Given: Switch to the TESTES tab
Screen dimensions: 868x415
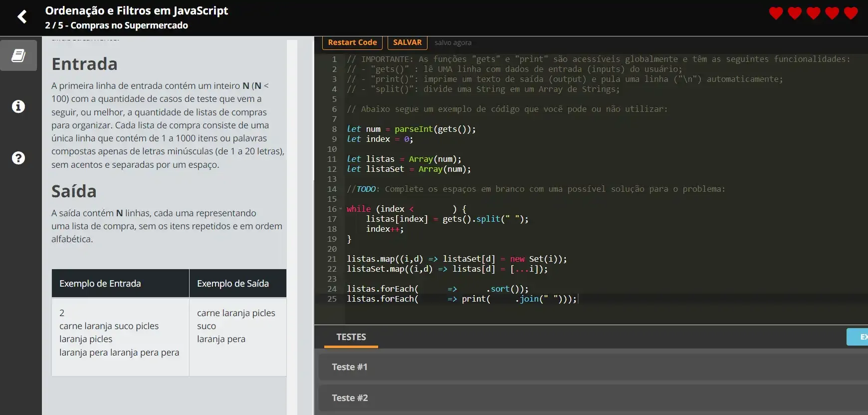Looking at the screenshot, I should tap(351, 337).
